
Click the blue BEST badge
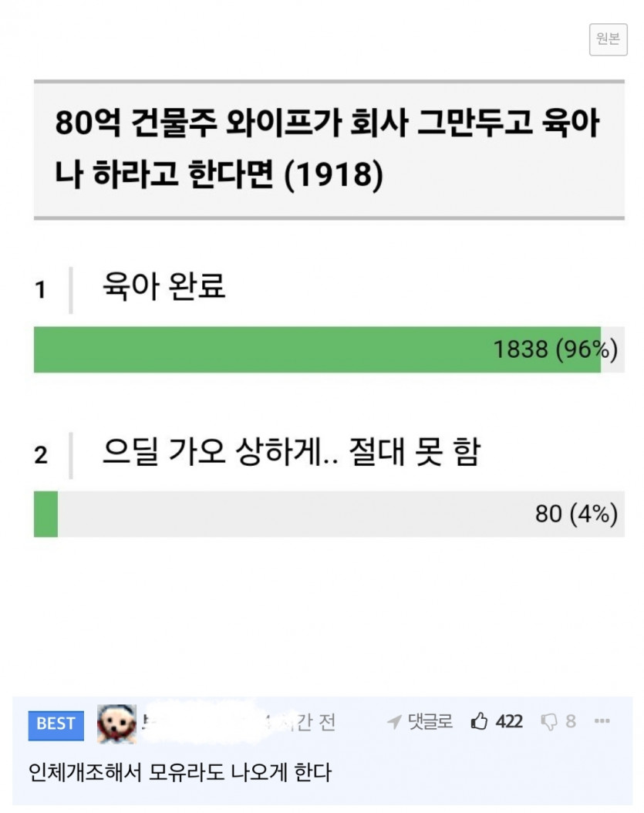point(56,724)
